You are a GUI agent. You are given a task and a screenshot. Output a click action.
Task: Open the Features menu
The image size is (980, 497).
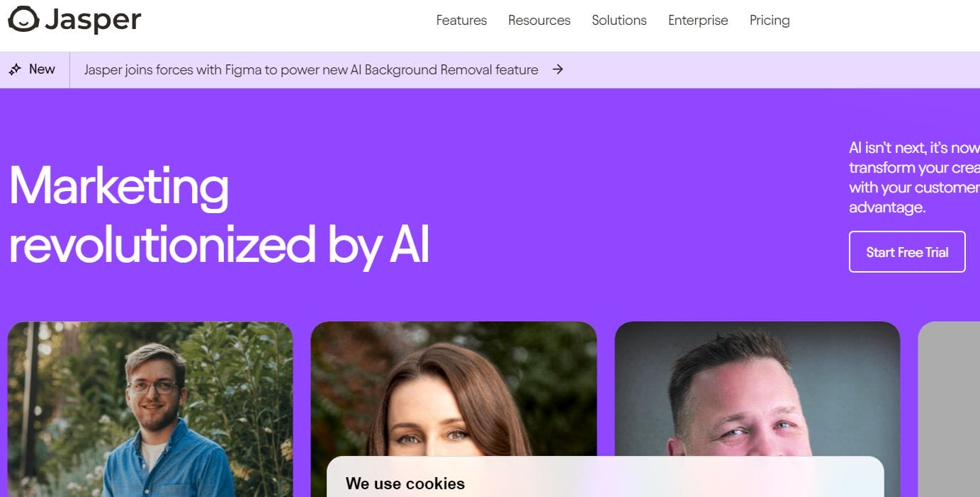(x=461, y=21)
